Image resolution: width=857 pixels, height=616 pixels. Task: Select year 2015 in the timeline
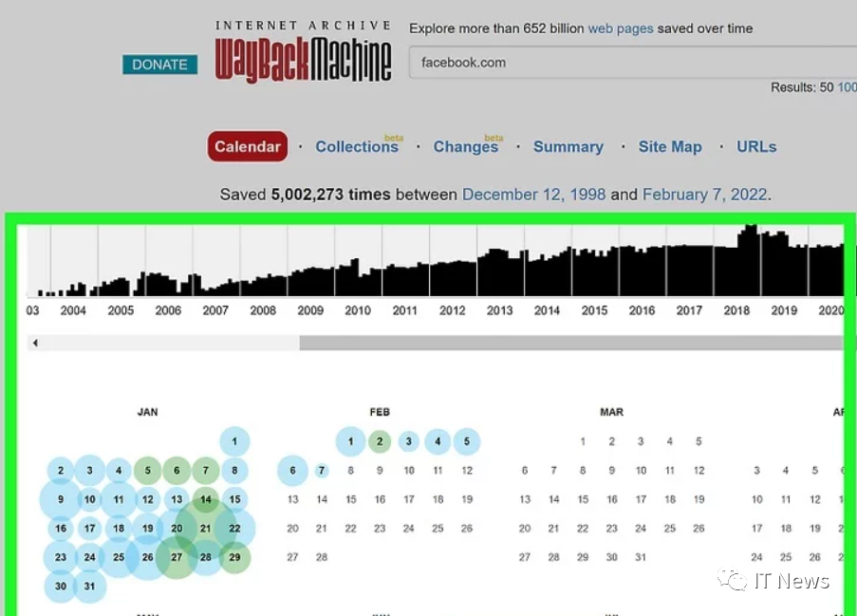coord(595,310)
